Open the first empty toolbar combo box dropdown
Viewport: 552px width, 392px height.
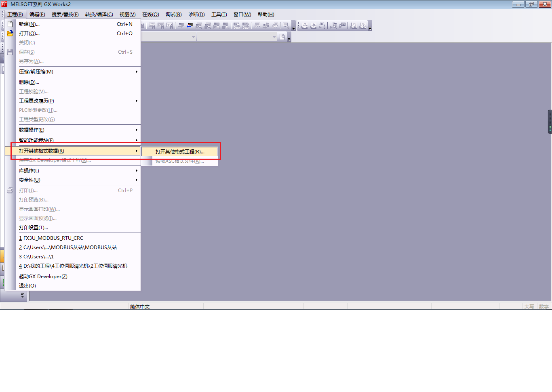click(x=193, y=37)
